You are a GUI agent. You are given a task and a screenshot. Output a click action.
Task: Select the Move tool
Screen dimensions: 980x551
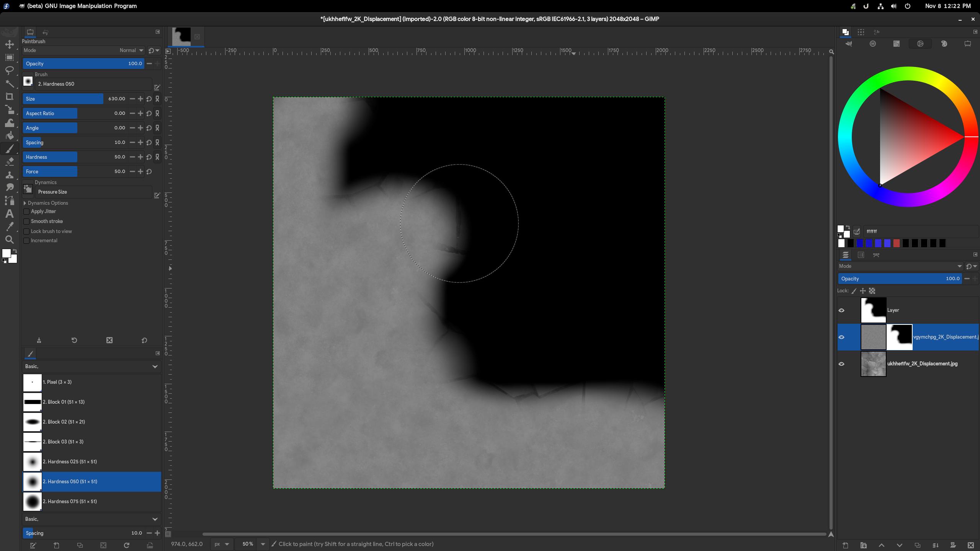click(10, 44)
